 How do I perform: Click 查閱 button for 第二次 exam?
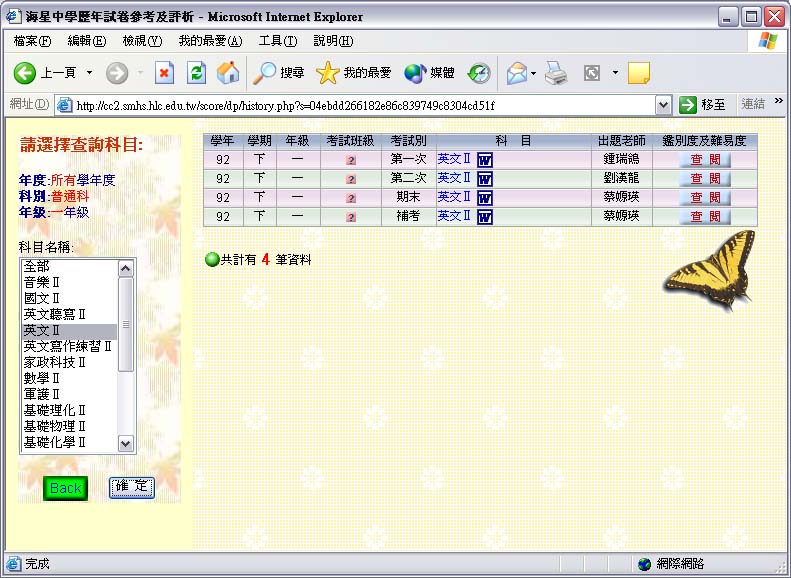705,179
